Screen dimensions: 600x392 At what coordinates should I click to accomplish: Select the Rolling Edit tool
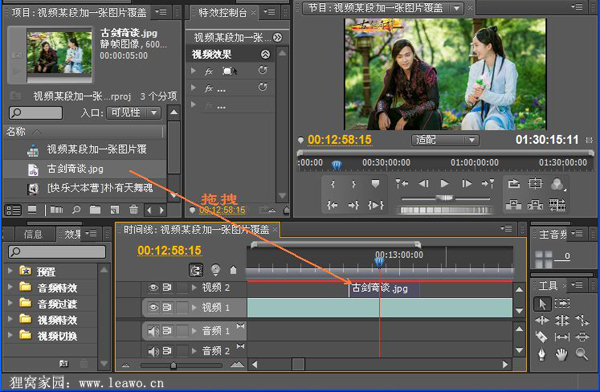[x=562, y=320]
